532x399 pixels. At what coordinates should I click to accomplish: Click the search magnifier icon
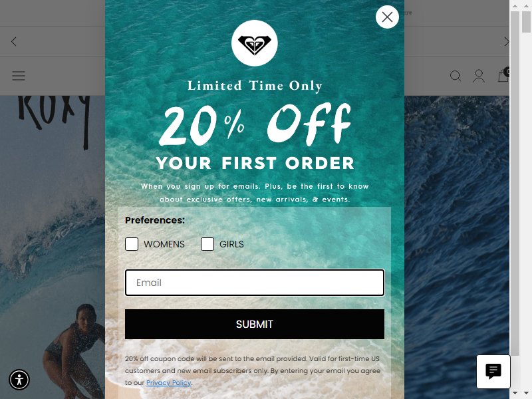(456, 76)
